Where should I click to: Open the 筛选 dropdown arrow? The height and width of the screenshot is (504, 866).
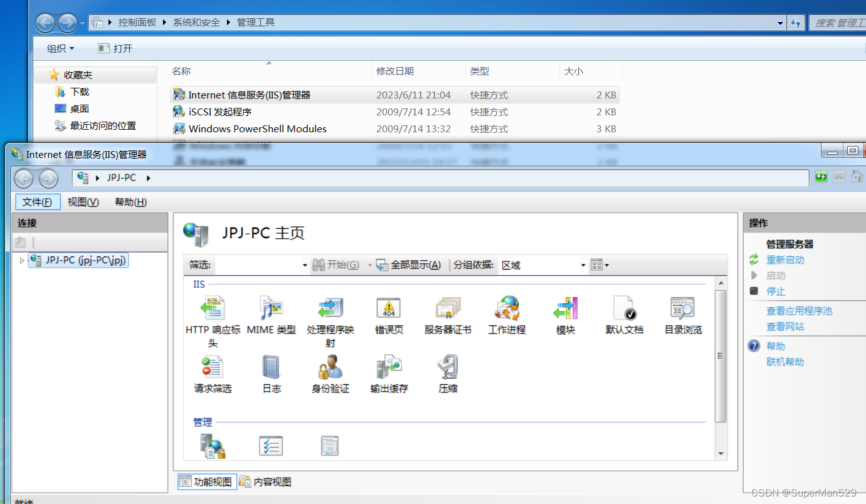[305, 265]
